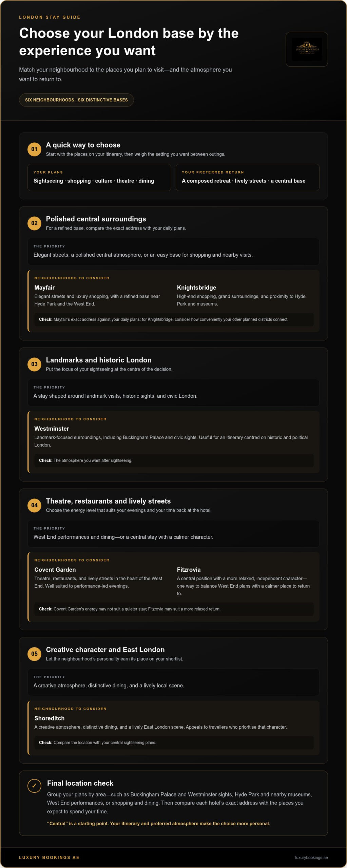Select the Six Neighbourhoods pill badge

point(76,100)
